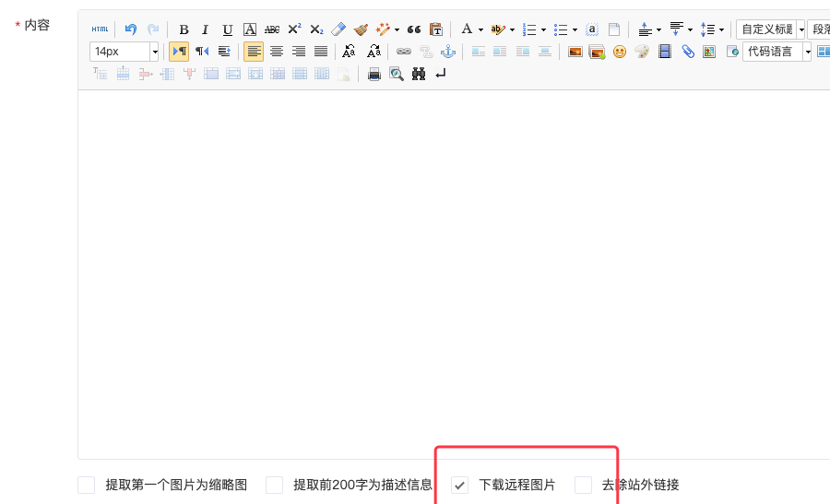
Task: Redo the last undone edit
Action: tap(152, 29)
